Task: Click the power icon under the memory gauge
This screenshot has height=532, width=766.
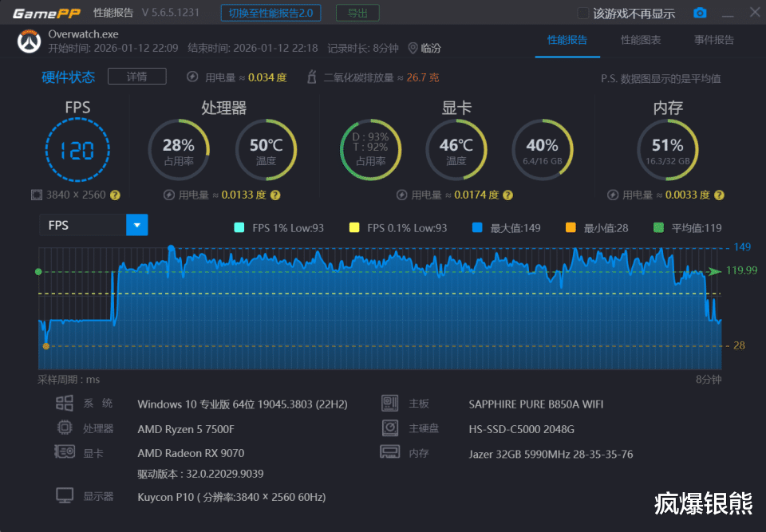Action: tap(613, 195)
